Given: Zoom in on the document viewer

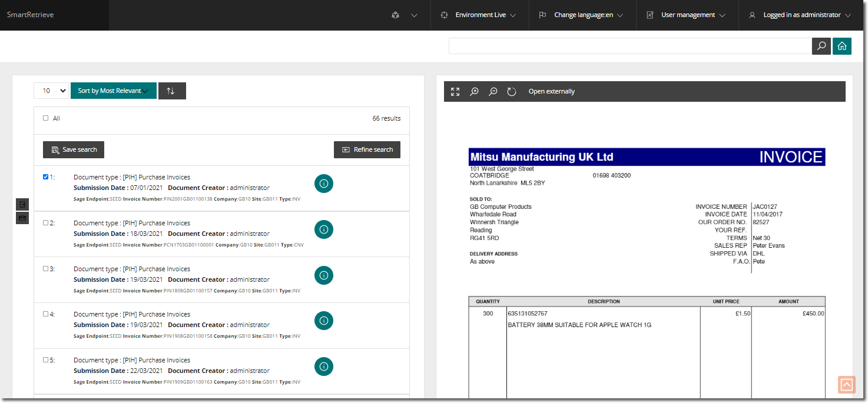Looking at the screenshot, I should tap(474, 92).
